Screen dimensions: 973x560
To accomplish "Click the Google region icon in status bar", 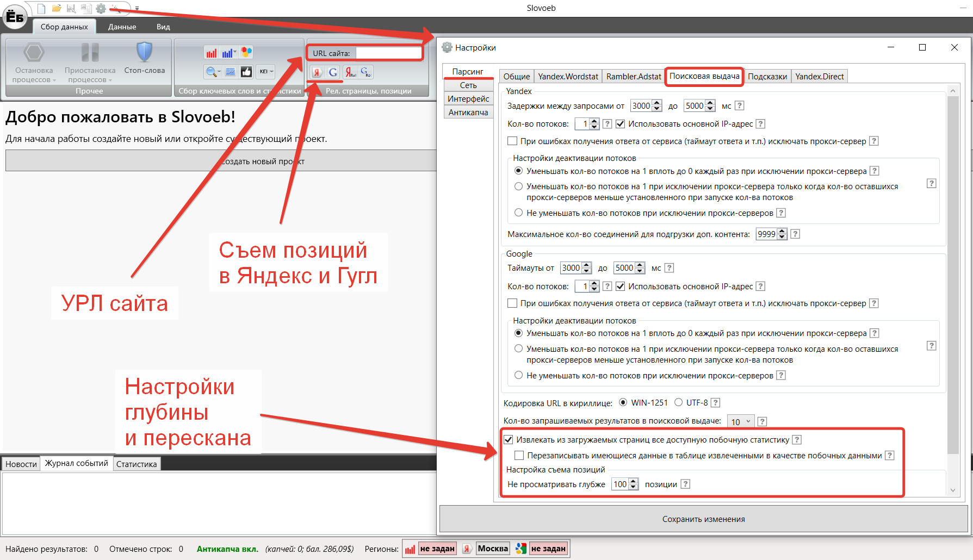I will [521, 549].
